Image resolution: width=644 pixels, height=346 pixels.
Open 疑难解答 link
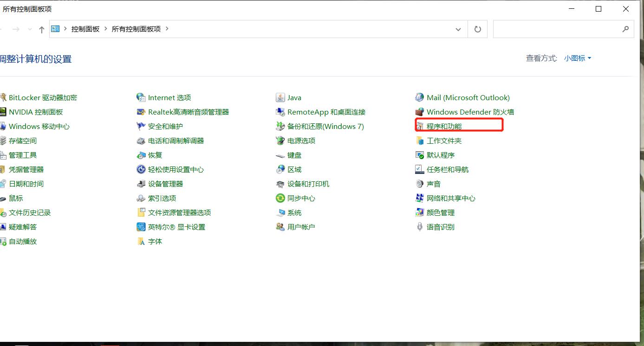click(x=23, y=227)
